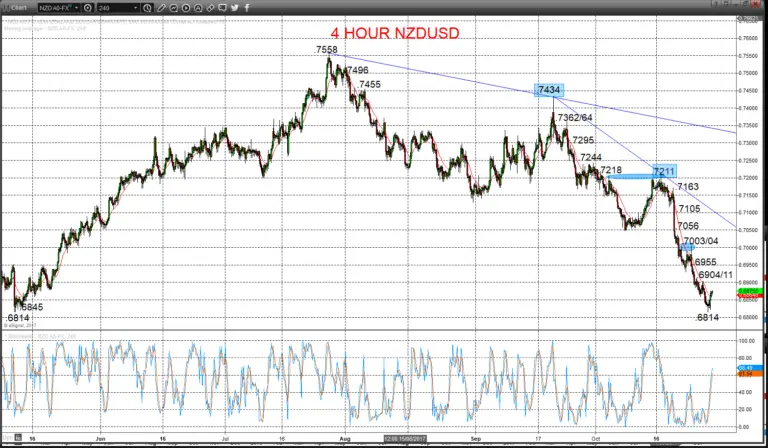768x448 pixels.
Task: Click the blue stochastic value label
Action: [x=750, y=368]
